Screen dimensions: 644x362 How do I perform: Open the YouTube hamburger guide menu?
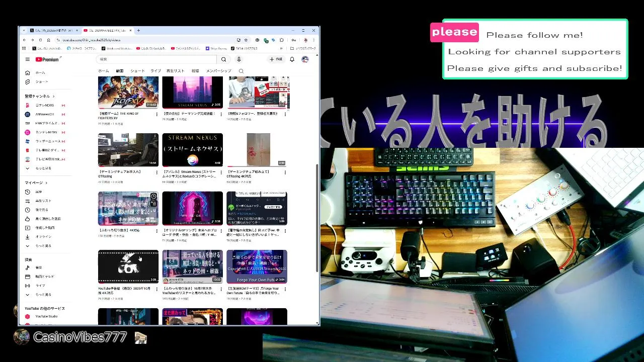point(28,59)
